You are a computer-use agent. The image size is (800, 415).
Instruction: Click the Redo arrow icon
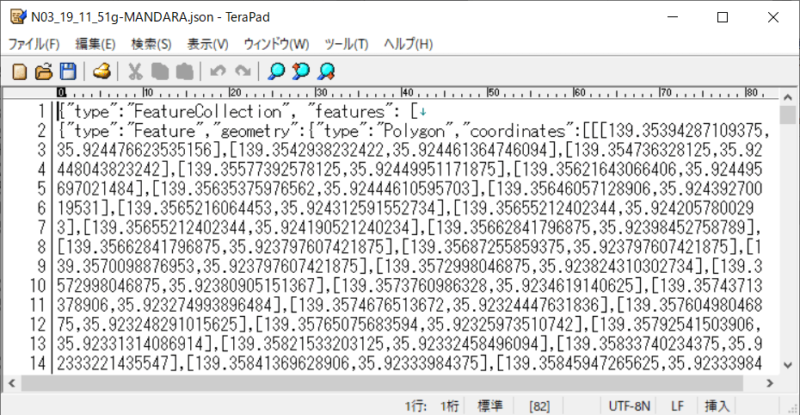click(243, 71)
